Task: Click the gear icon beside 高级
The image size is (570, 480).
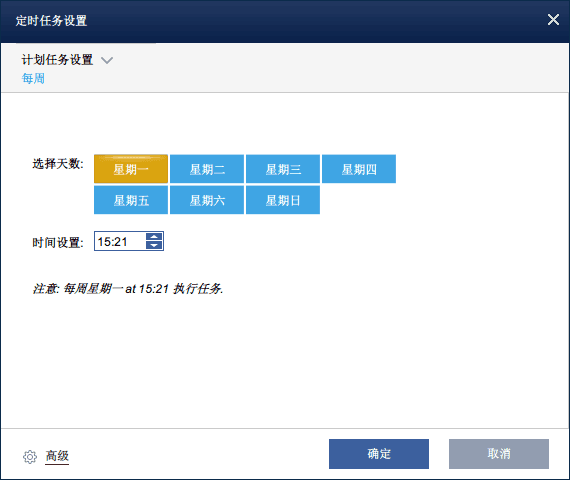Action: point(30,457)
